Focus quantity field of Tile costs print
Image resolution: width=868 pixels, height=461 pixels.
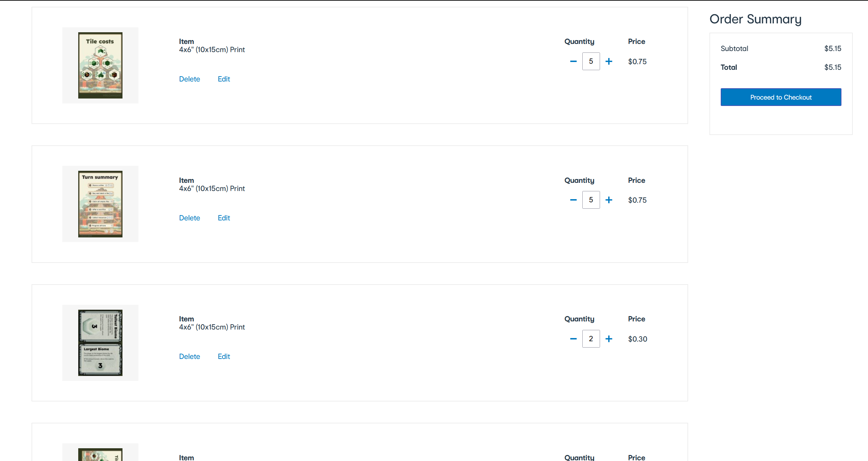pos(591,61)
